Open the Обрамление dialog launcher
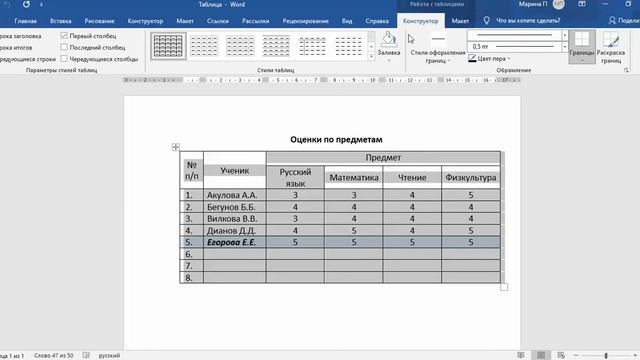This screenshot has width=640, height=360. [x=626, y=71]
